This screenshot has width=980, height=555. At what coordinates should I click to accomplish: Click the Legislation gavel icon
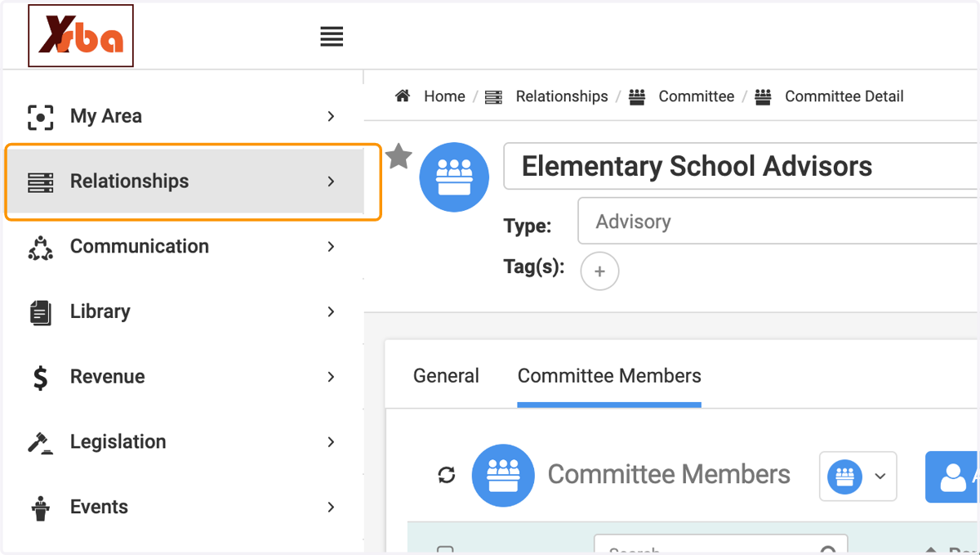(41, 443)
